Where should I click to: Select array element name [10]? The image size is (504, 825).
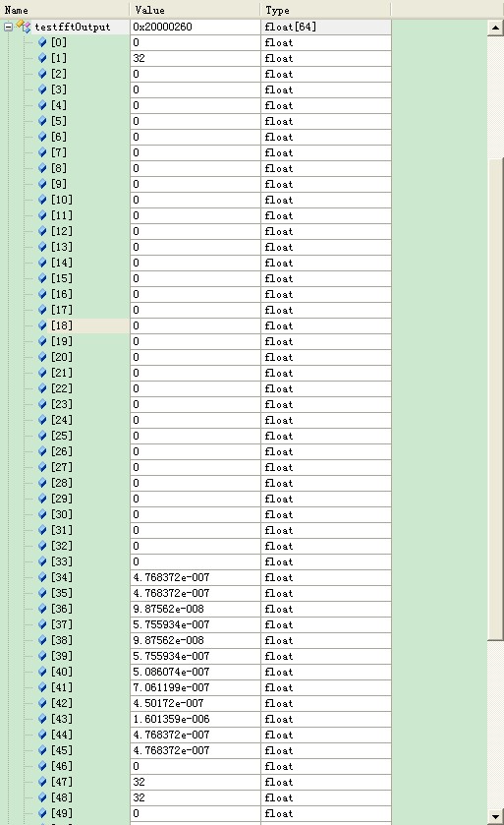click(62, 200)
